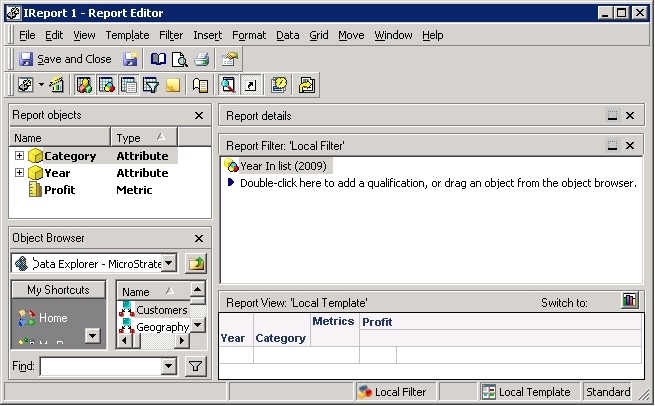This screenshot has height=406, width=655.
Task: Expand the Year attribute tree node
Action: 19,172
